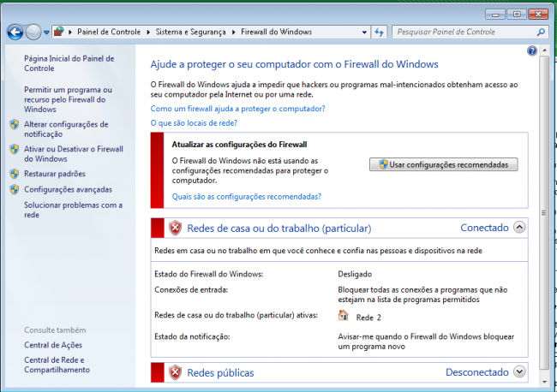Click Redes de casa ou do trabalho heading
Viewport: 557px width, 392px height.
click(x=279, y=229)
